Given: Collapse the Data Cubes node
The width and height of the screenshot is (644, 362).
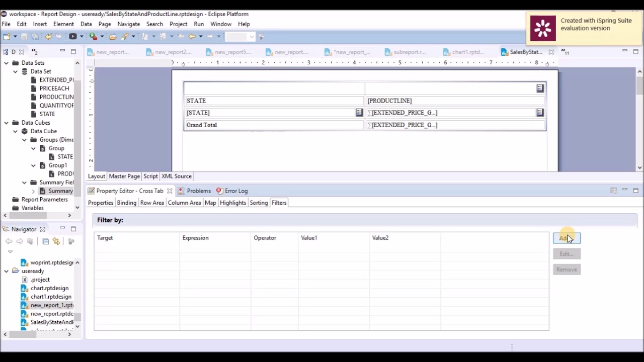Looking at the screenshot, I should click(x=7, y=123).
